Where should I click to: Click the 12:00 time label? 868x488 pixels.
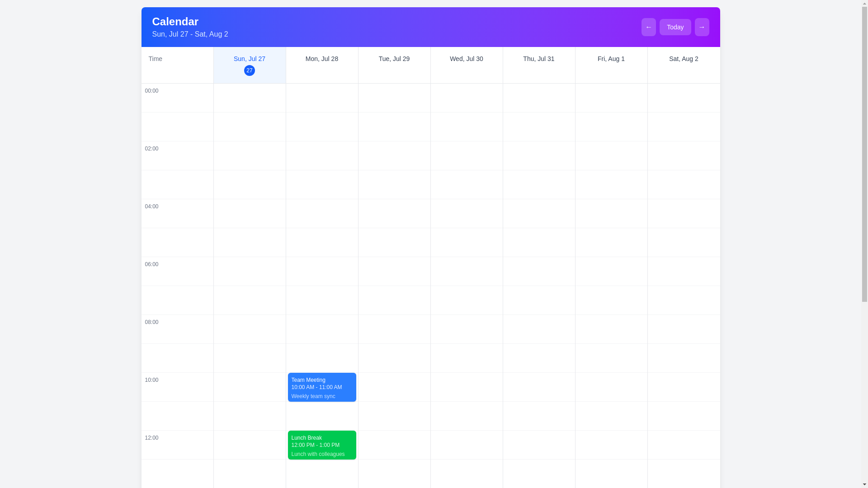[151, 438]
